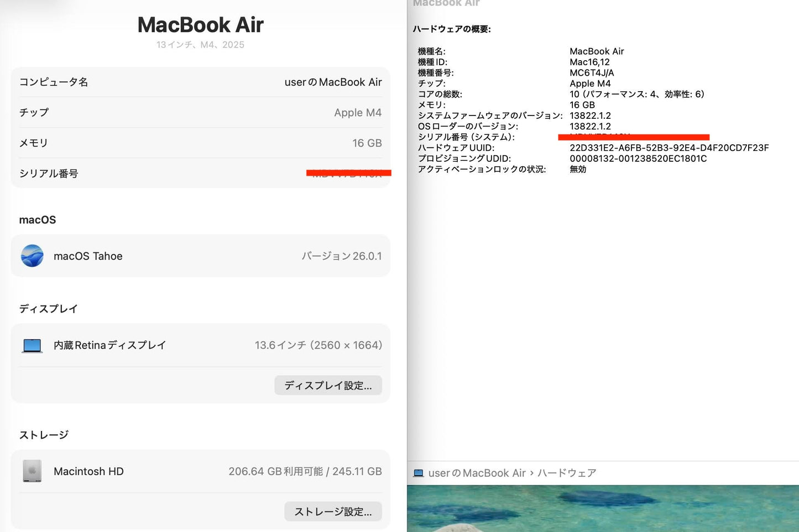
Task: Click チップ value Apple M4 in hardware overview
Action: pyautogui.click(x=590, y=83)
